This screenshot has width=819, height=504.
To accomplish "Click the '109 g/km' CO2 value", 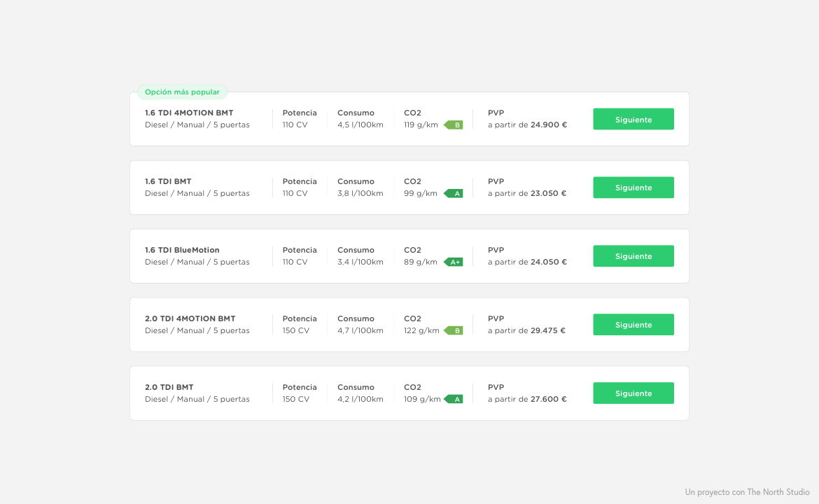I will coord(422,399).
